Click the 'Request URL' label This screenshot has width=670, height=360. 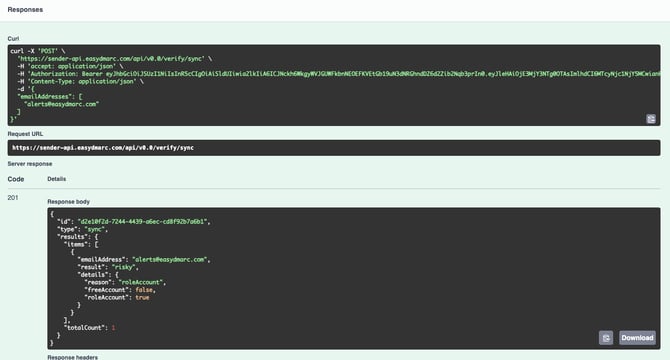[x=25, y=134]
